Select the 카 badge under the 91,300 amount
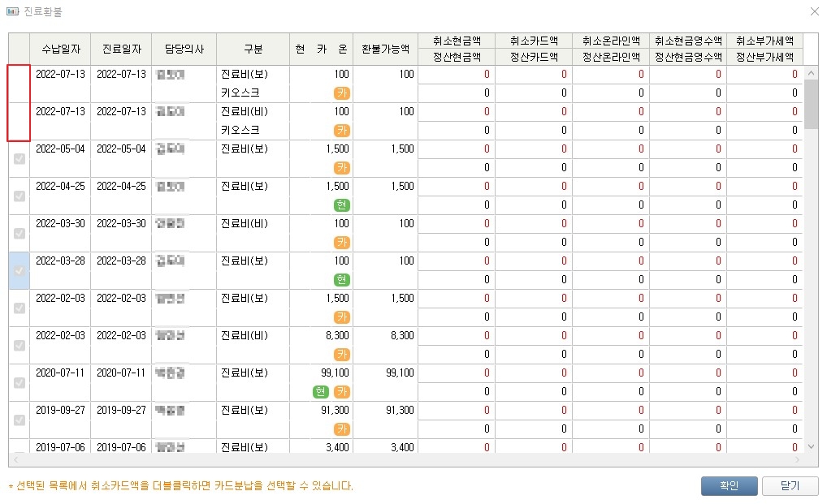 [342, 429]
